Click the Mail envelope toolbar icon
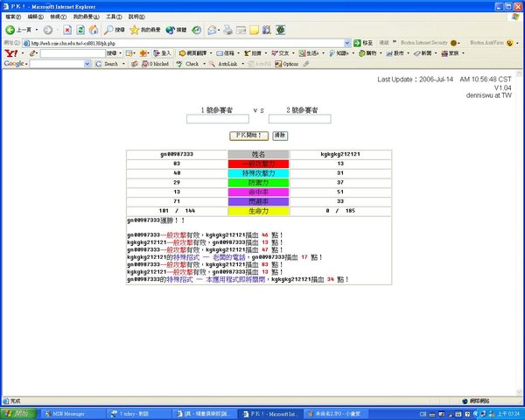 pos(212,30)
